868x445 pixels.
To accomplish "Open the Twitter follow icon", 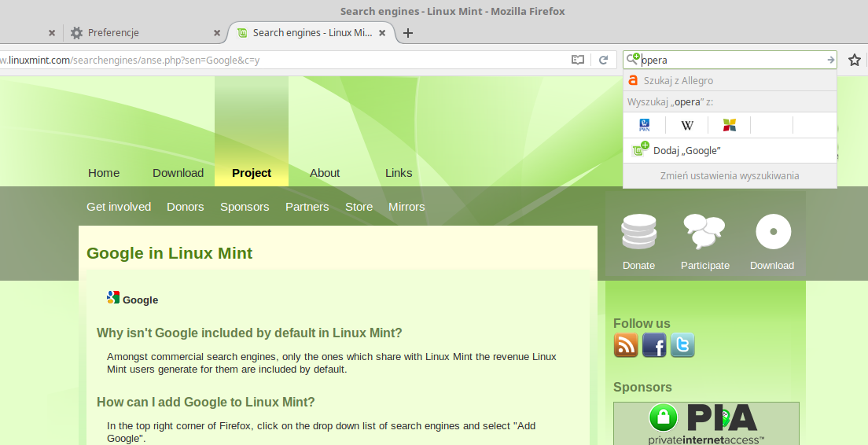I will click(x=682, y=345).
